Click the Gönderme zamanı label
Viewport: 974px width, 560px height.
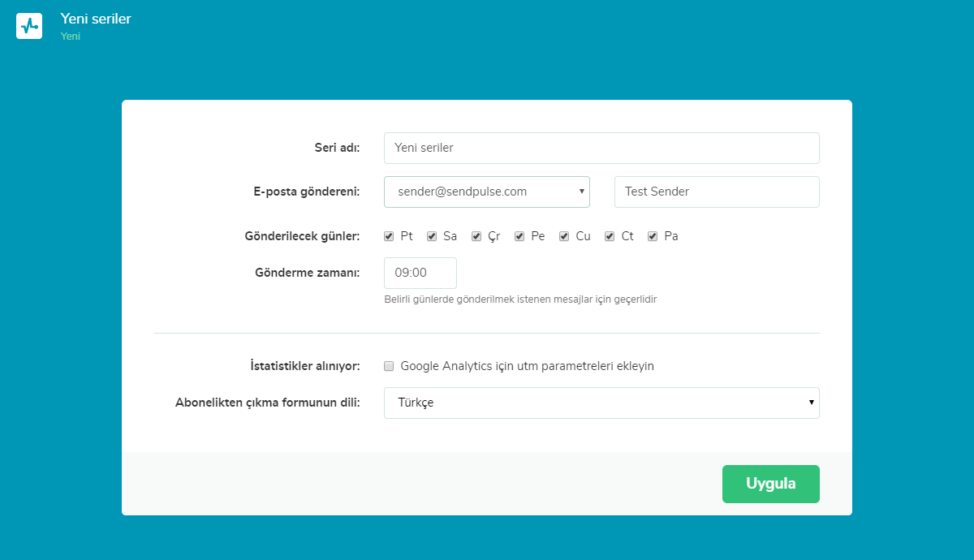308,273
